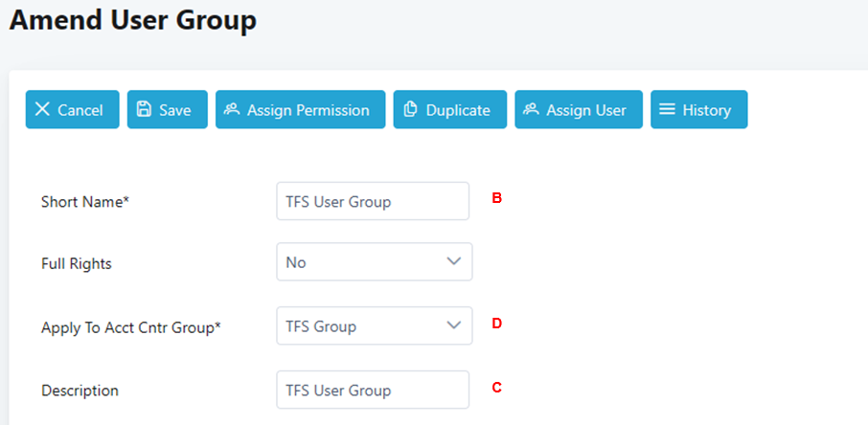Focus the Short Name input field
The image size is (868, 425).
[x=372, y=201]
